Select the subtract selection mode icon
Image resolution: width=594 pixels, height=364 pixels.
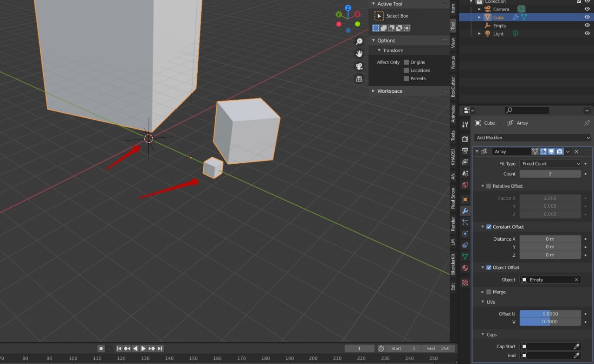click(x=391, y=28)
